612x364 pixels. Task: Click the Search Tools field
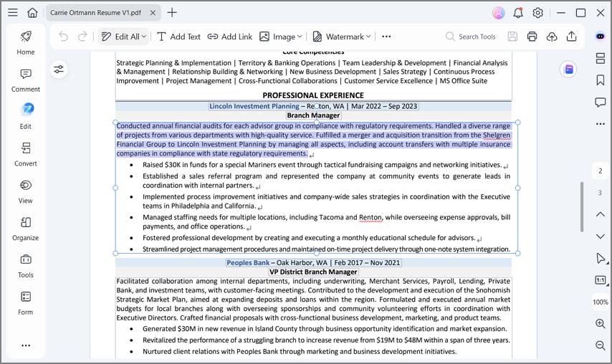471,37
